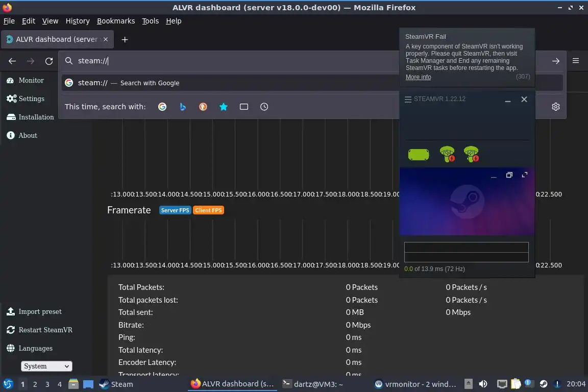Make the SteamVR view preview fullscreen
588x392 pixels.
[x=525, y=175]
